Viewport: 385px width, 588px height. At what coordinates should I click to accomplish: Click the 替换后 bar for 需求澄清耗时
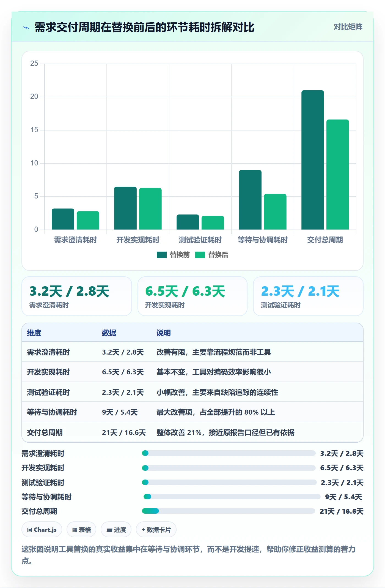tap(88, 220)
